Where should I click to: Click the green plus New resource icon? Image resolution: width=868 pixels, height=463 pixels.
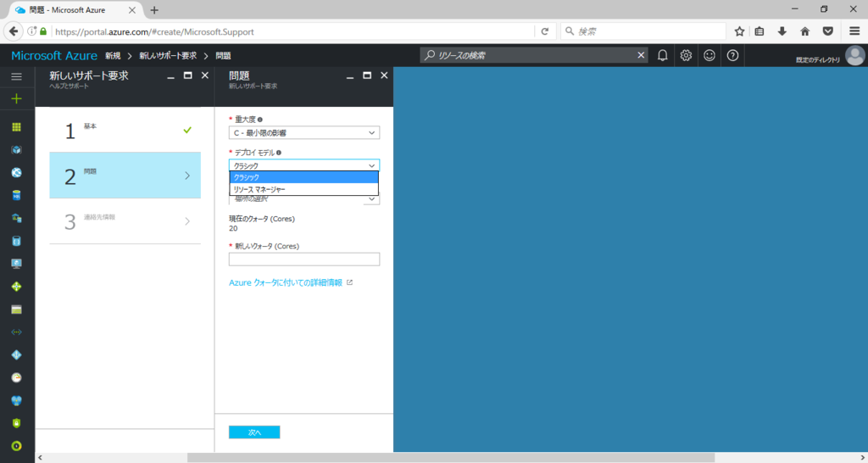pyautogui.click(x=17, y=98)
